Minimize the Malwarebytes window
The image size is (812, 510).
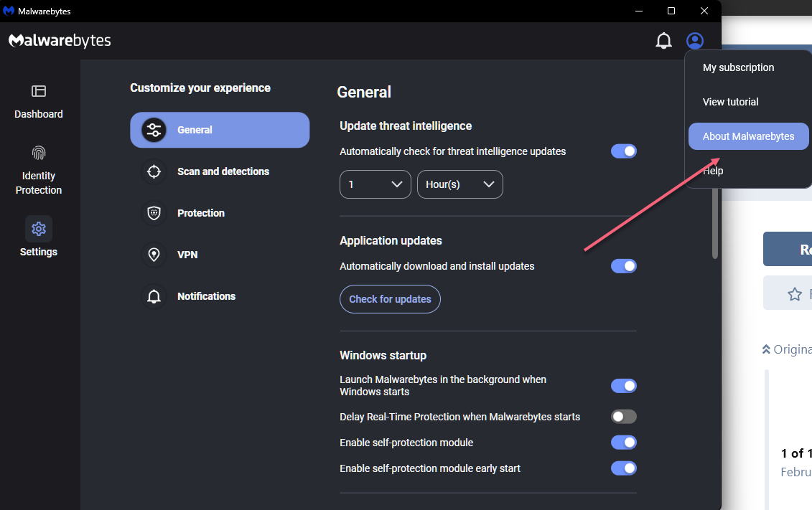point(639,11)
